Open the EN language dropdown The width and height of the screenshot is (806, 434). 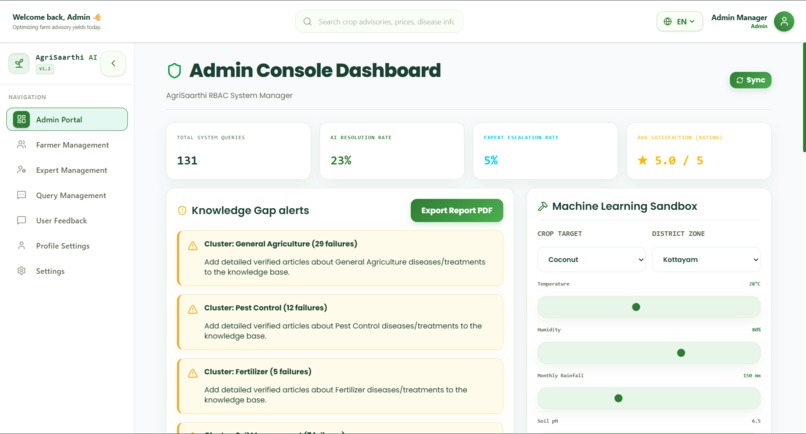(x=680, y=22)
